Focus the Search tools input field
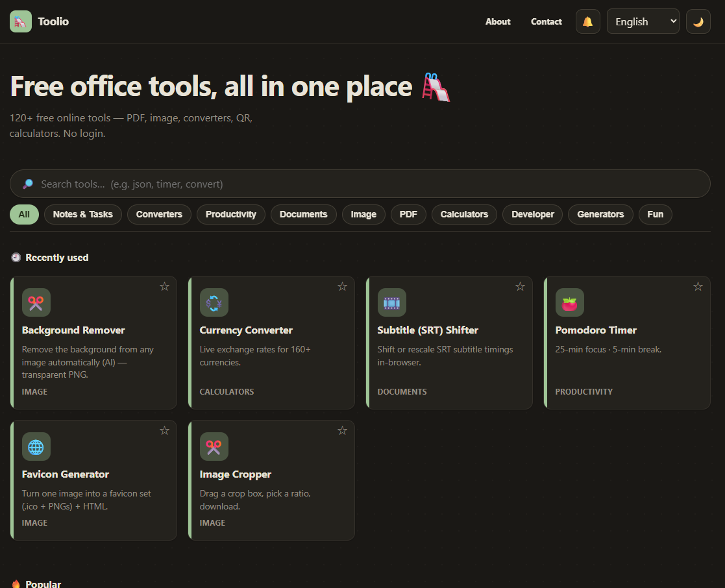725x588 pixels. [x=360, y=184]
